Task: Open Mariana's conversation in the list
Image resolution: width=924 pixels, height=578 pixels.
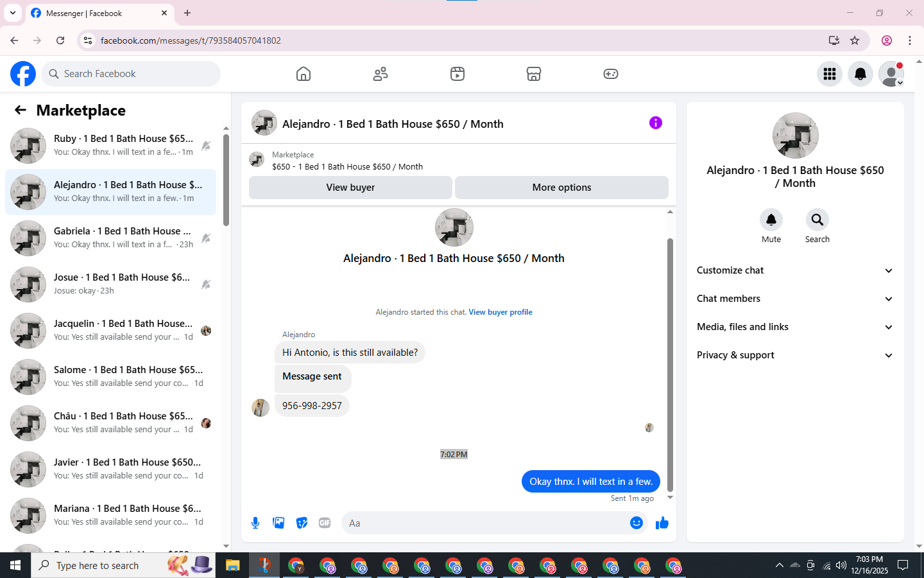Action: pyautogui.click(x=110, y=516)
